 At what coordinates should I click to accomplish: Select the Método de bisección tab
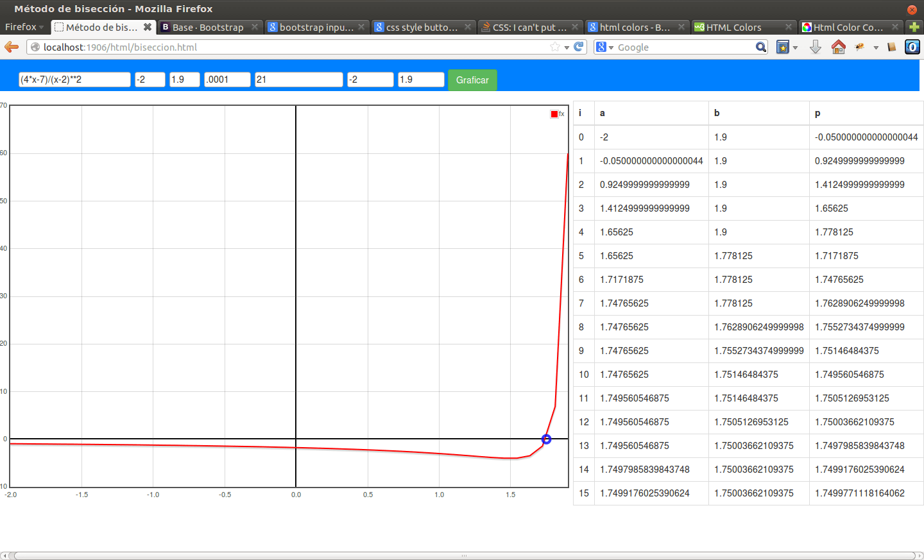pos(103,27)
